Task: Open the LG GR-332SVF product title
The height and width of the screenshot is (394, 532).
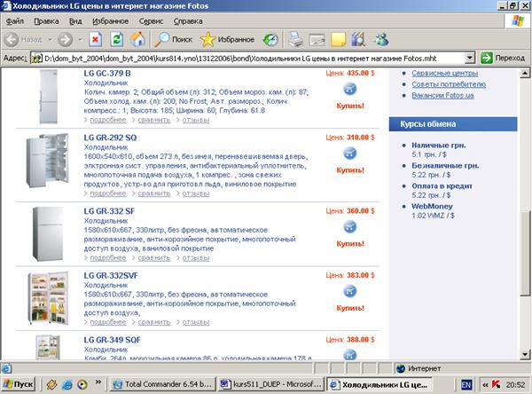Action: point(111,275)
